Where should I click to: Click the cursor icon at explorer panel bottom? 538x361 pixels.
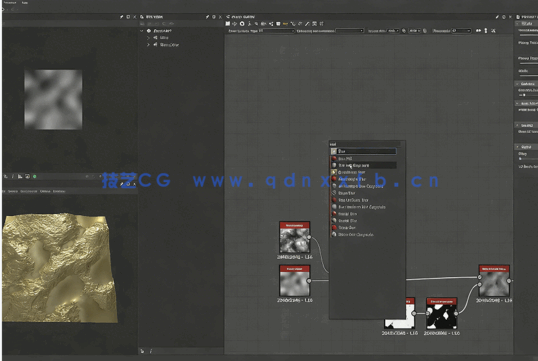[x=142, y=351]
